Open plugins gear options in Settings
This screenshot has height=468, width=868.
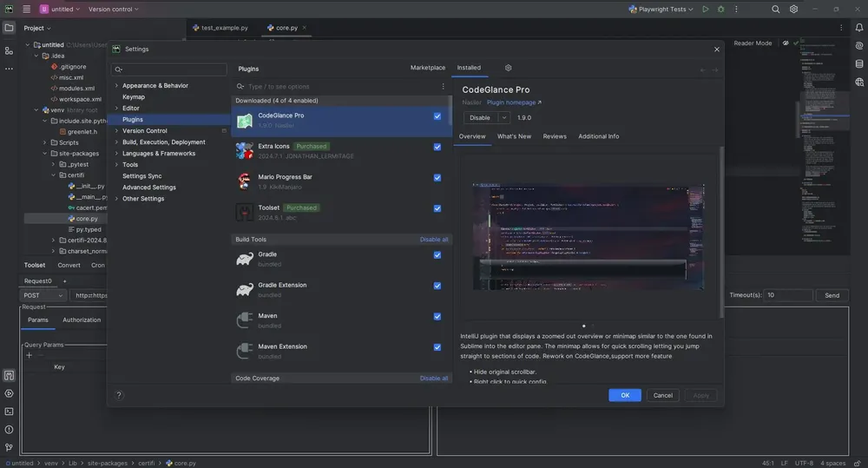point(508,68)
